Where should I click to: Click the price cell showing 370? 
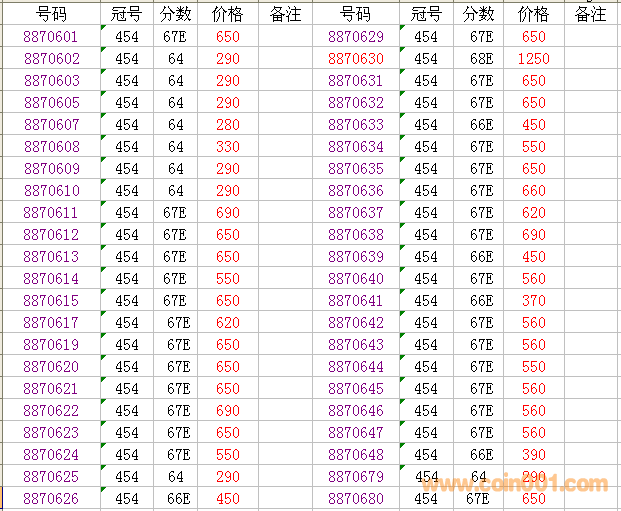[x=533, y=301]
